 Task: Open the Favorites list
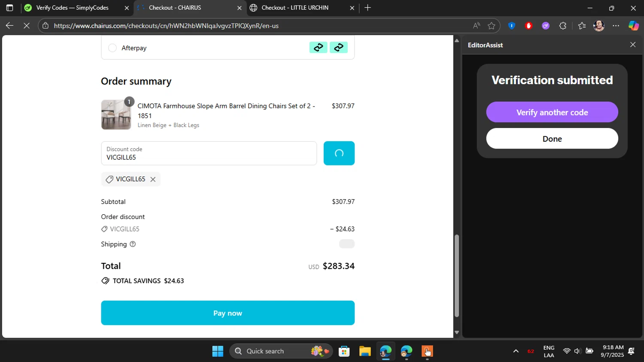coord(582,26)
